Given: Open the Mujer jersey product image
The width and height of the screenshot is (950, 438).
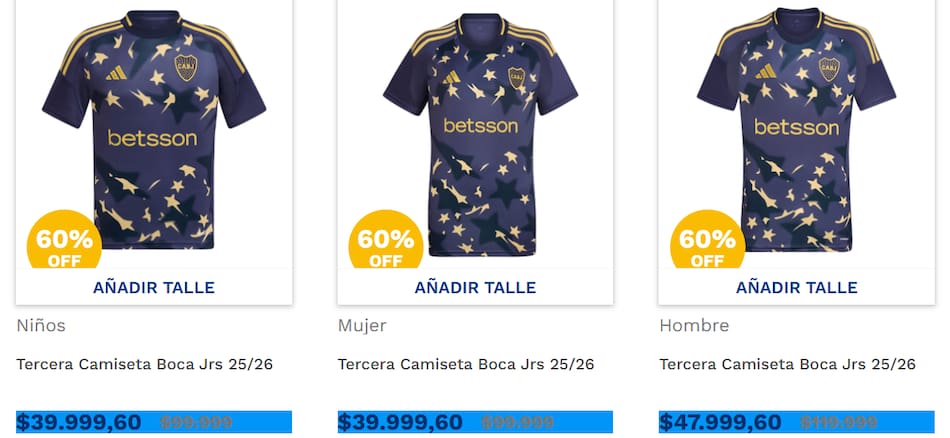Looking at the screenshot, I should pyautogui.click(x=480, y=133).
